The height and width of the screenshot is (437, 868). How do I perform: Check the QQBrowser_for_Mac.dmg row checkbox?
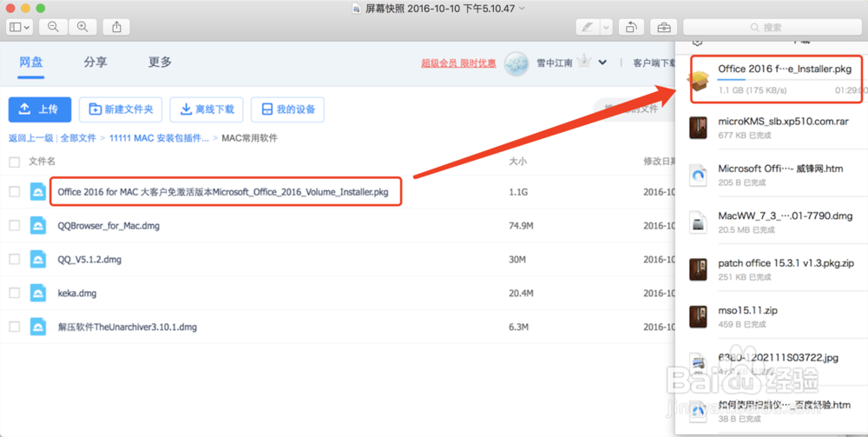coord(15,225)
